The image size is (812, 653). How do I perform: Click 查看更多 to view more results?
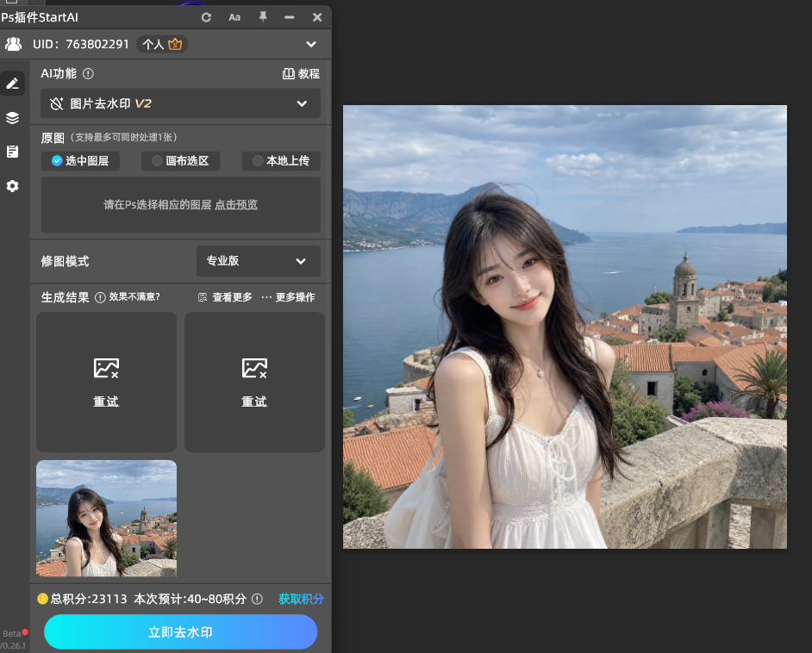tap(225, 297)
